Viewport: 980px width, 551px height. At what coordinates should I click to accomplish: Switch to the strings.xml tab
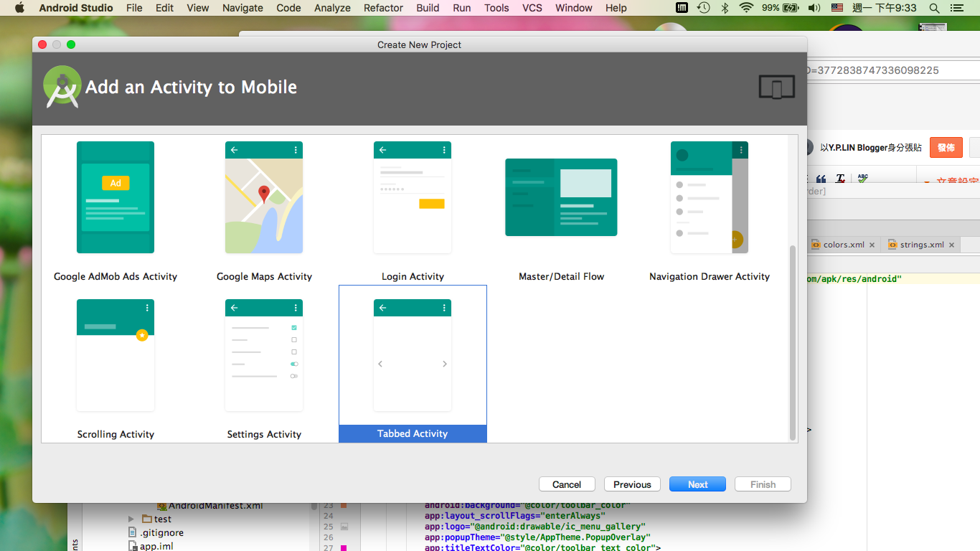[x=923, y=244]
